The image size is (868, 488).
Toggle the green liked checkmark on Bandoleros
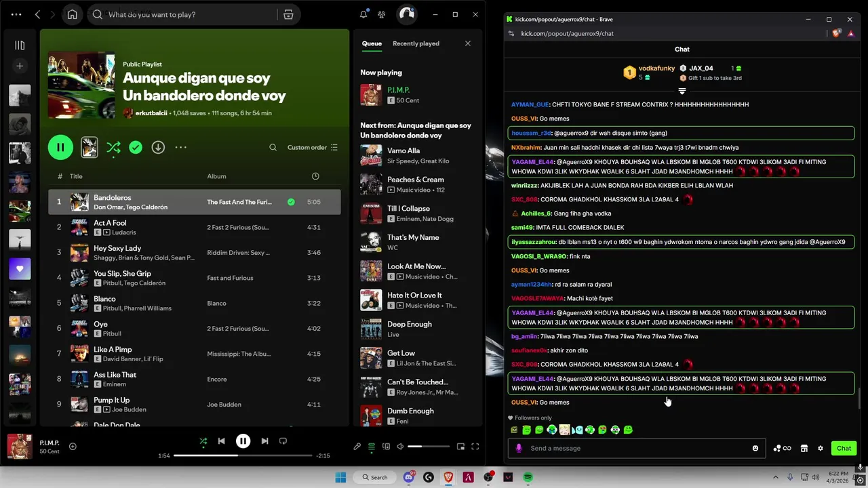pyautogui.click(x=291, y=202)
